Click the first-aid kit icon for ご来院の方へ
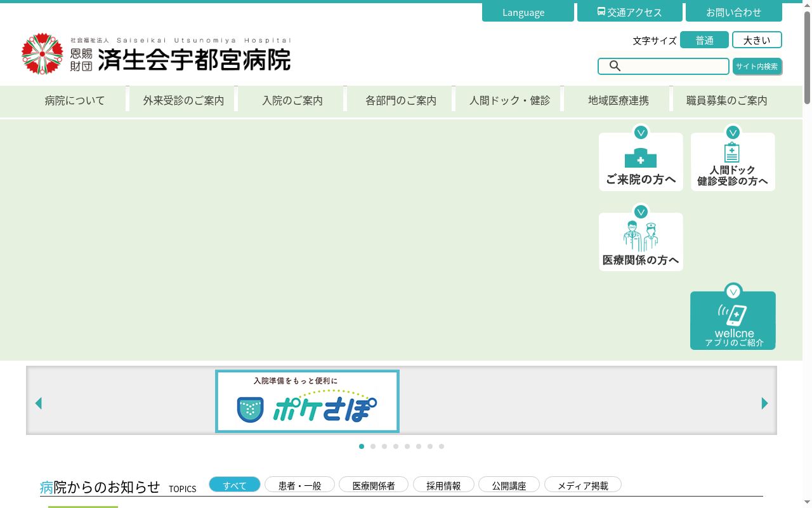812x508 pixels. pos(641,157)
